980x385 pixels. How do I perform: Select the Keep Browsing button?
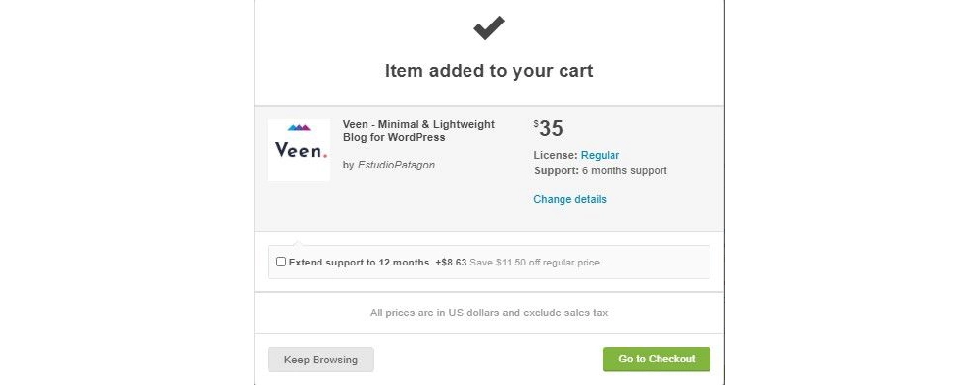point(320,360)
